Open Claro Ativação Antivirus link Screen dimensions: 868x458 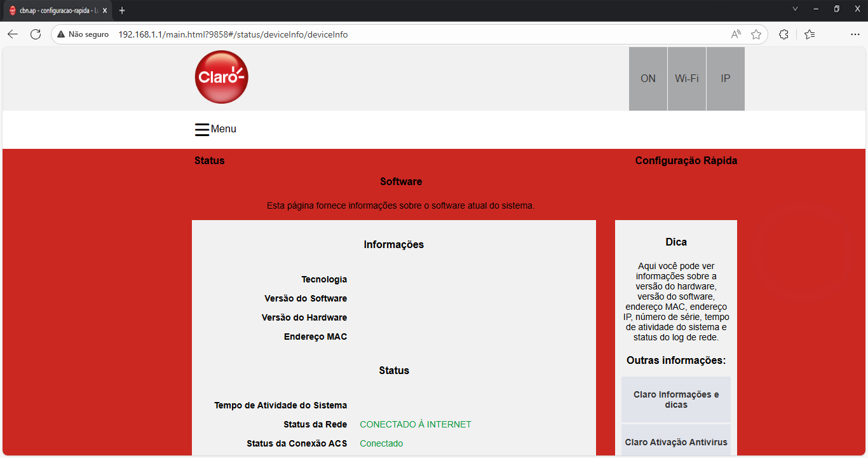click(x=676, y=442)
